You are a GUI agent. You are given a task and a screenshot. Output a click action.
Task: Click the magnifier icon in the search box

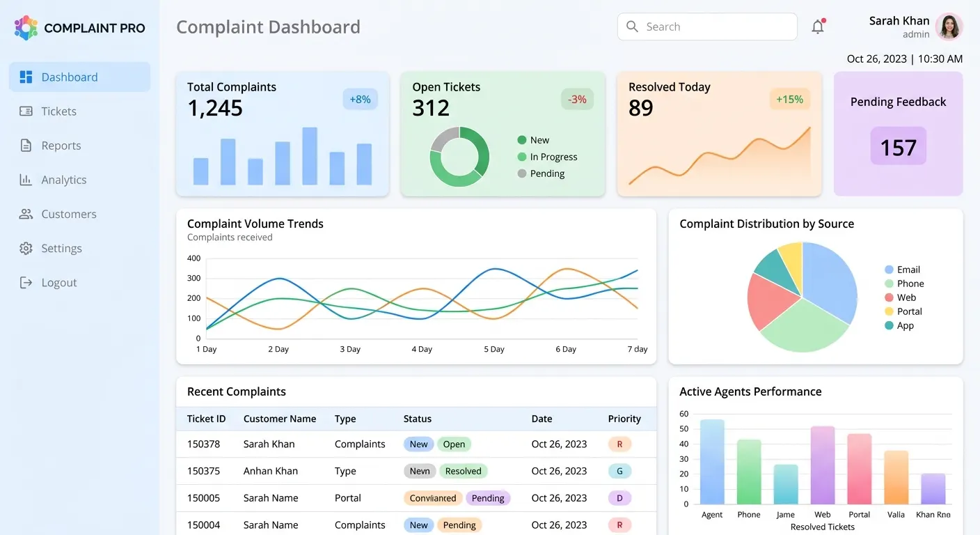click(632, 26)
